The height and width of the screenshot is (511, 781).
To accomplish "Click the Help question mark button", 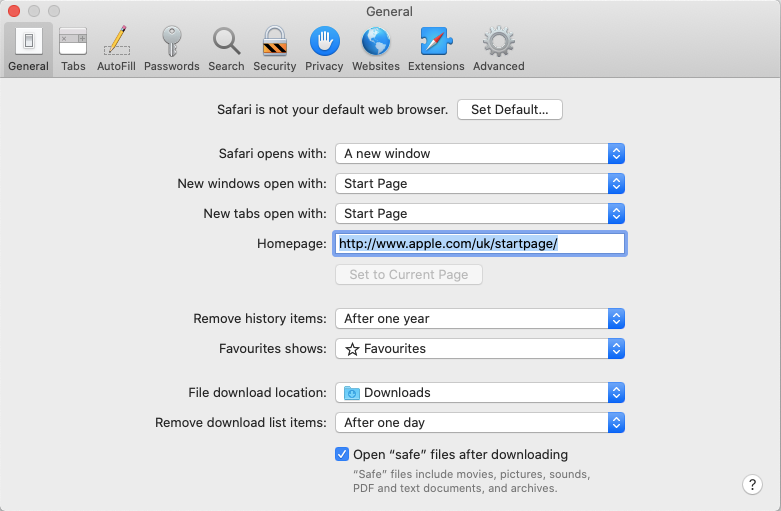I will (x=752, y=484).
